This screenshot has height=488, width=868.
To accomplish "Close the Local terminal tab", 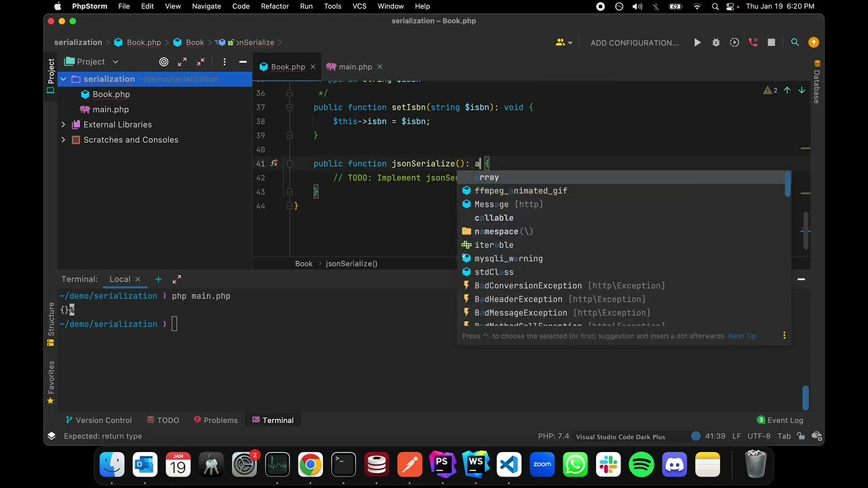I will coord(138,279).
